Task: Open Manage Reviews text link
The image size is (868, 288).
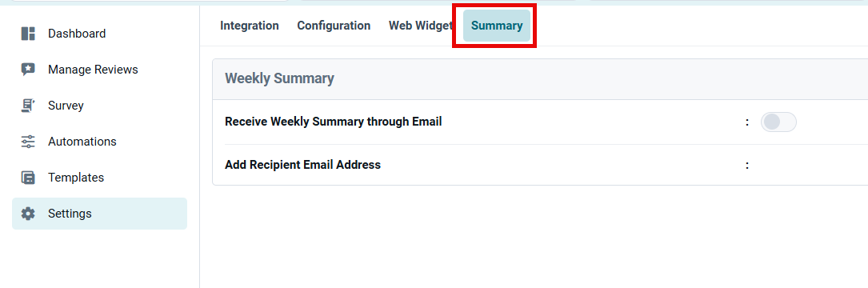Action: (x=93, y=70)
